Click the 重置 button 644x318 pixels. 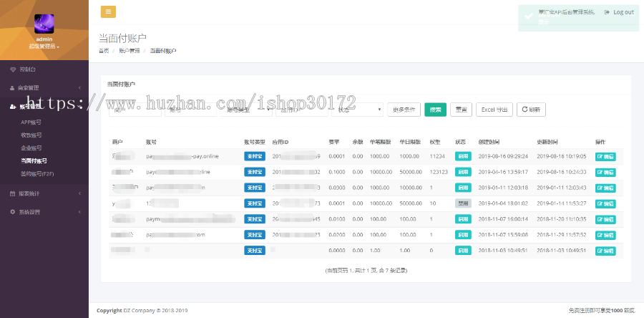(462, 110)
